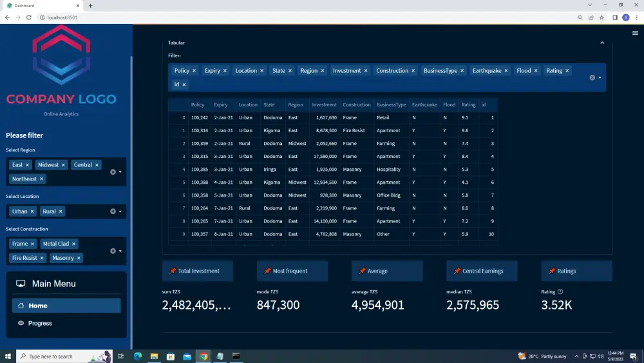This screenshot has height=363, width=644.
Task: Select cell 17,580,000 in Investment column
Action: [324, 156]
